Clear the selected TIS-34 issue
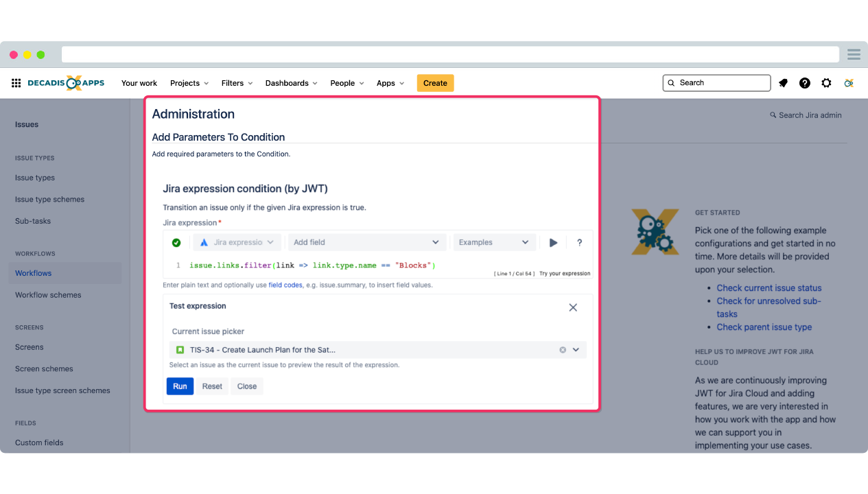This screenshot has height=494, width=868. pyautogui.click(x=563, y=350)
